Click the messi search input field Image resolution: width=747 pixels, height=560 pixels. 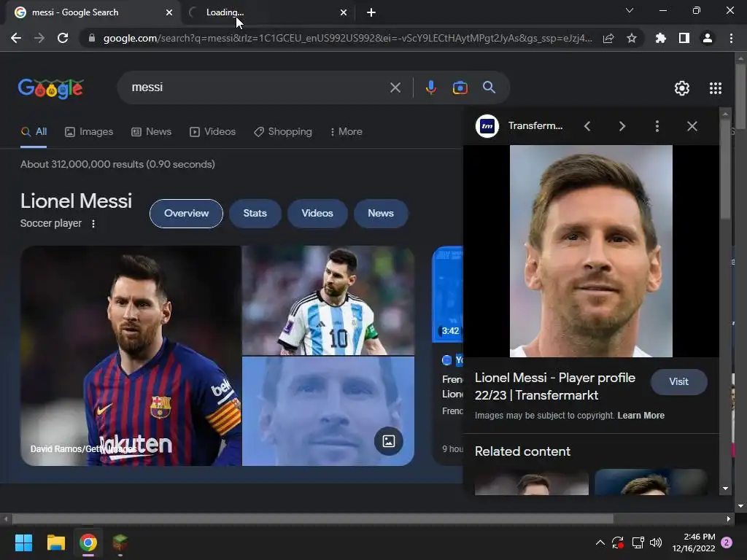tap(258, 87)
